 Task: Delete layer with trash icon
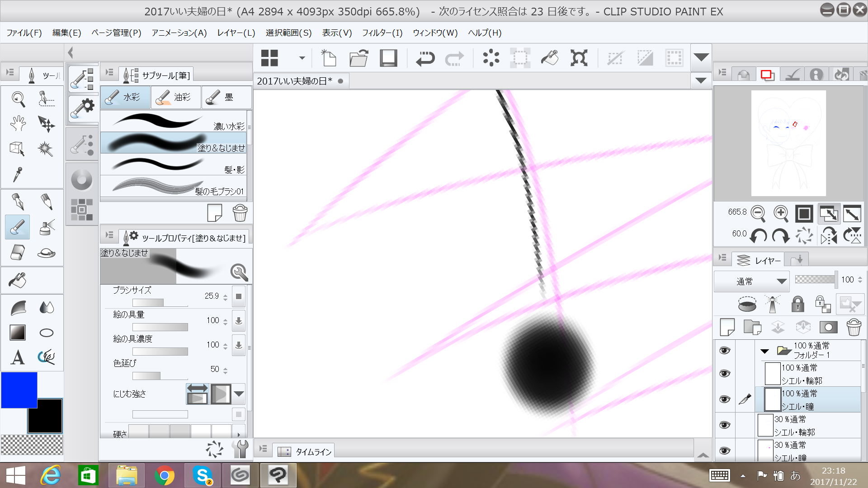(854, 327)
